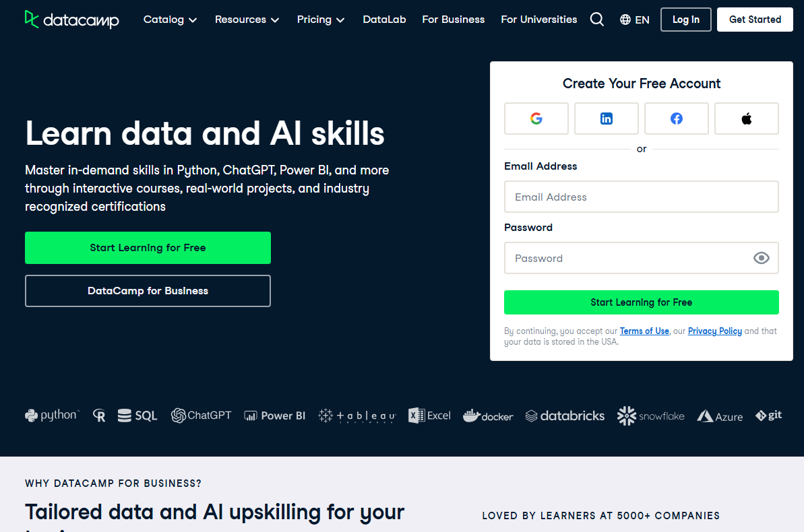Expand the Catalog dropdown
Viewport: 804px width, 532px height.
(170, 20)
